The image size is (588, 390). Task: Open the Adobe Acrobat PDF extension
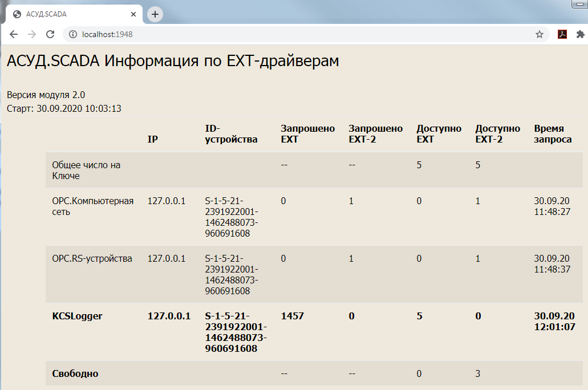[562, 34]
